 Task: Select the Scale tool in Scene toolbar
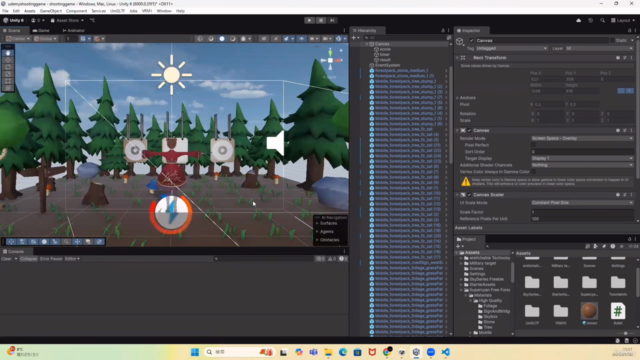8,74
